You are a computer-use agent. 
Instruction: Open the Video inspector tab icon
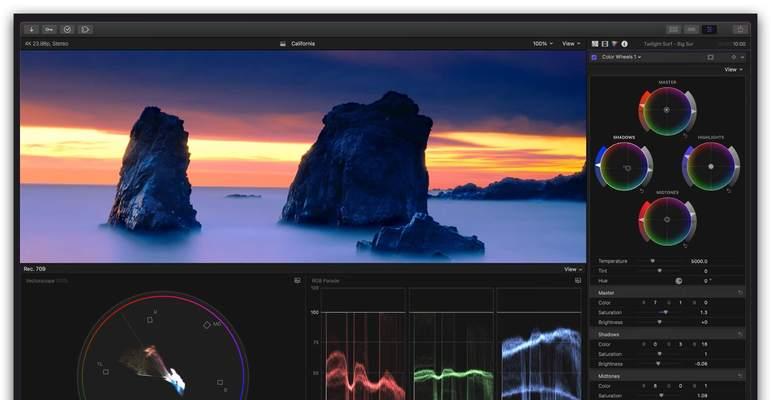point(595,44)
